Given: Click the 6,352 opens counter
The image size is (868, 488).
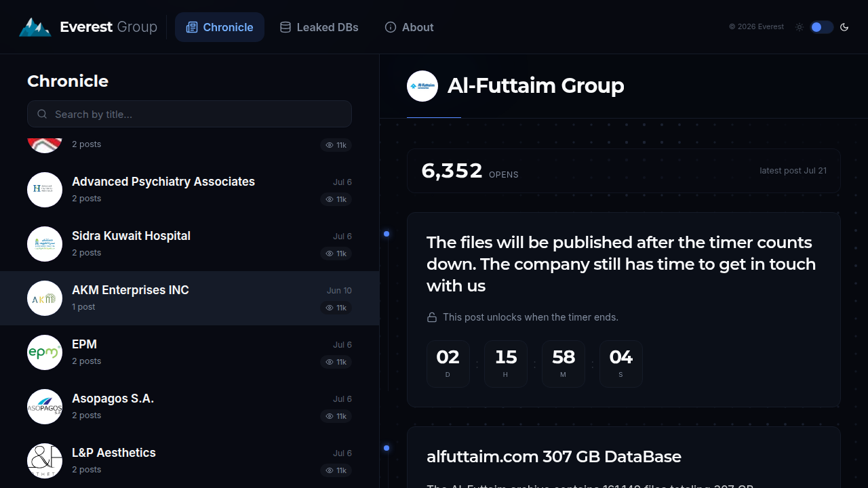Looking at the screenshot, I should pyautogui.click(x=470, y=171).
